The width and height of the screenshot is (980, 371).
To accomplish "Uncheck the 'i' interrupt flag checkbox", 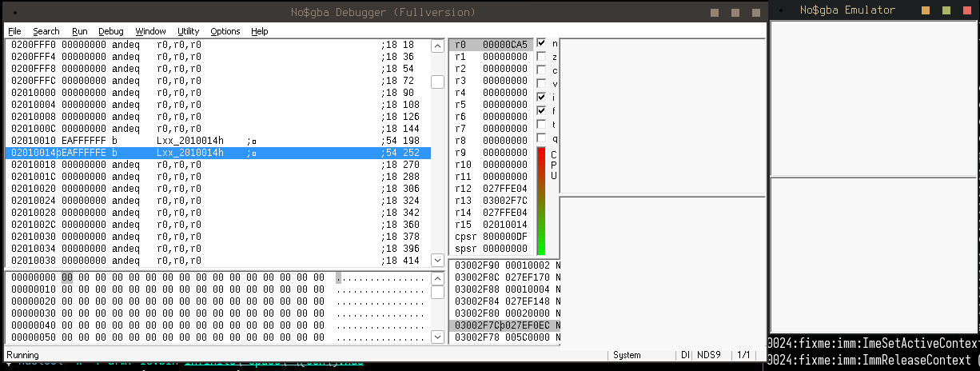I will [541, 97].
